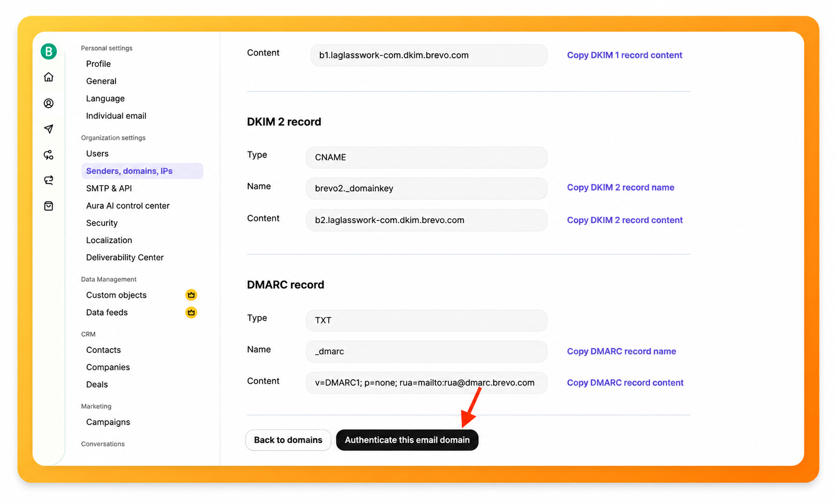Click the DMARC record heading
The height and width of the screenshot is (504, 836).
(x=286, y=285)
